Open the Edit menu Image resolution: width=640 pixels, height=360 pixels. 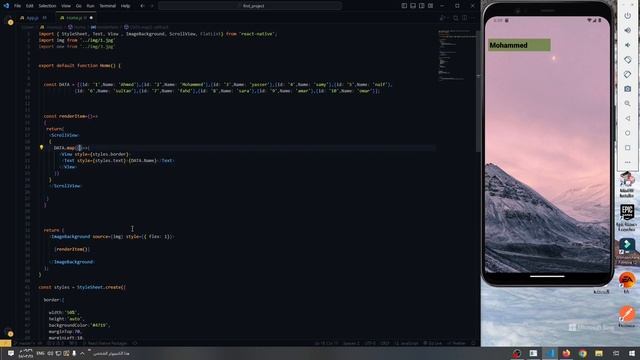click(30, 6)
